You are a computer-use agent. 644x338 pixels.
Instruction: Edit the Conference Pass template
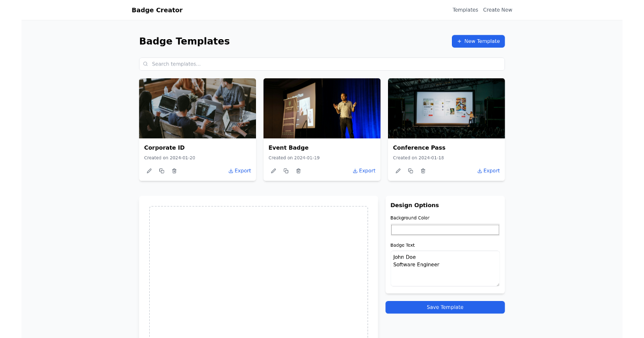[398, 171]
